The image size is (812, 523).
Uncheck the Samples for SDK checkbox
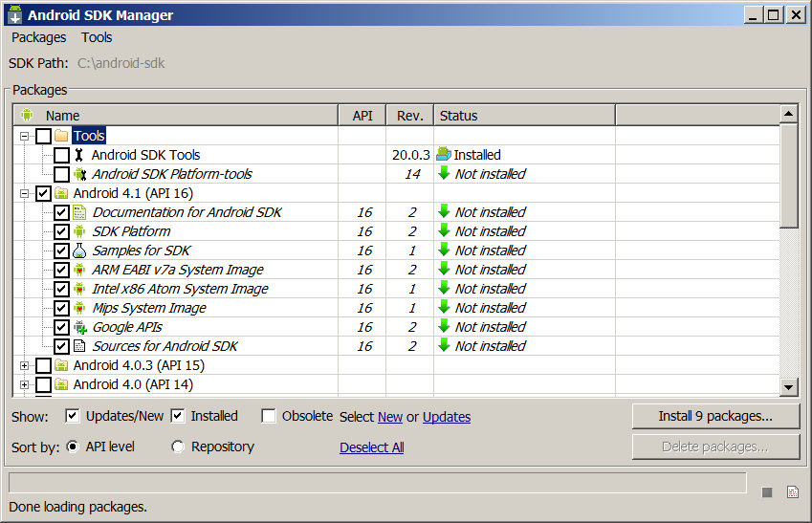point(61,251)
